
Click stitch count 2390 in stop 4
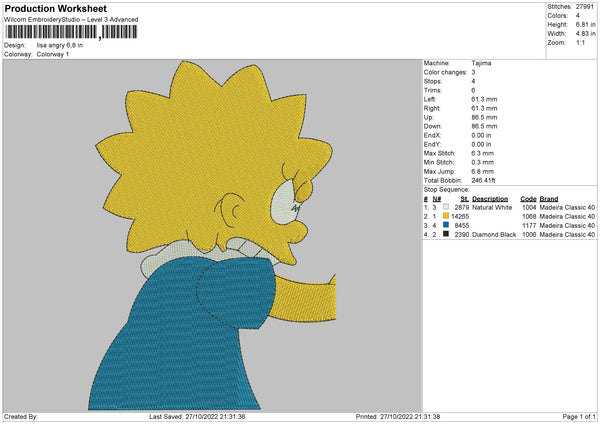pyautogui.click(x=462, y=235)
